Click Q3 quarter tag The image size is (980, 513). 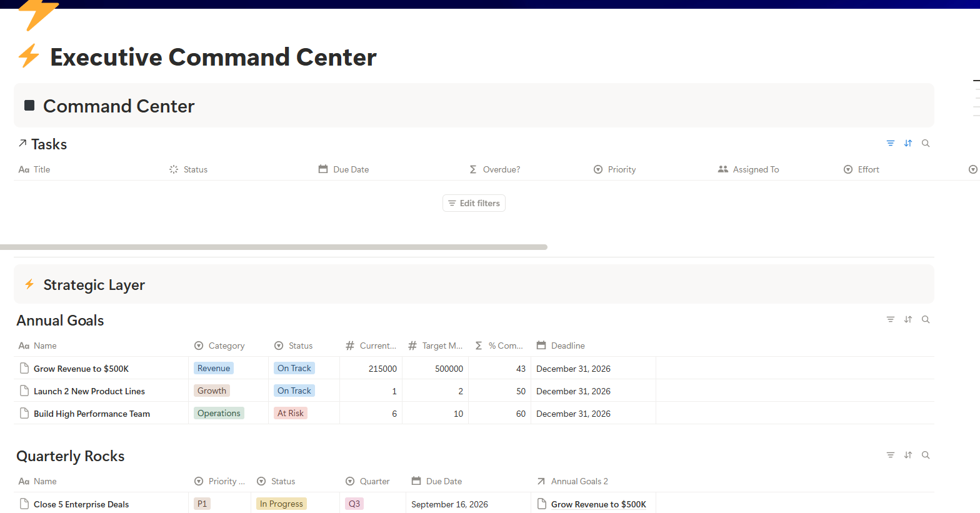(354, 504)
